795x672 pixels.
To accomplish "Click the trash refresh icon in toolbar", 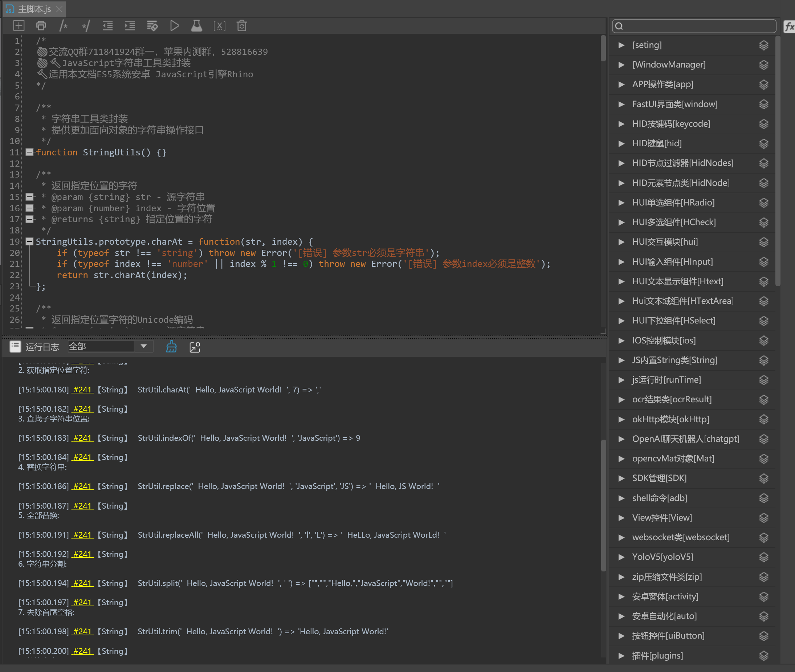I will (x=241, y=26).
